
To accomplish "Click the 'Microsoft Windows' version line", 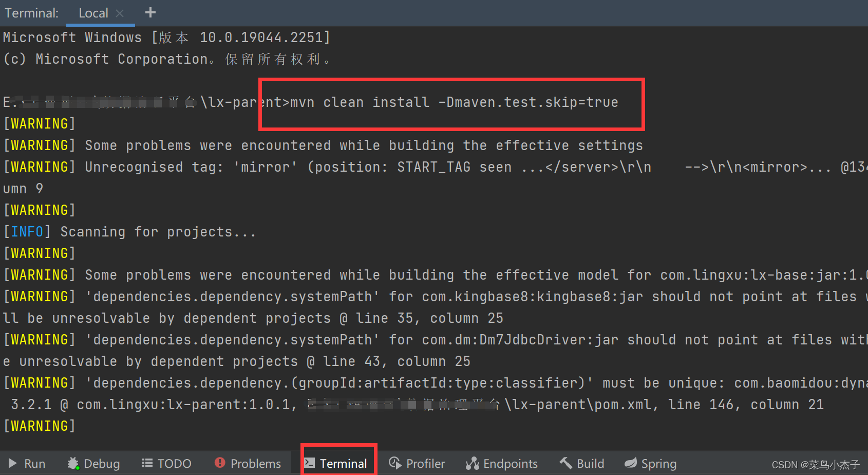I will coord(167,38).
